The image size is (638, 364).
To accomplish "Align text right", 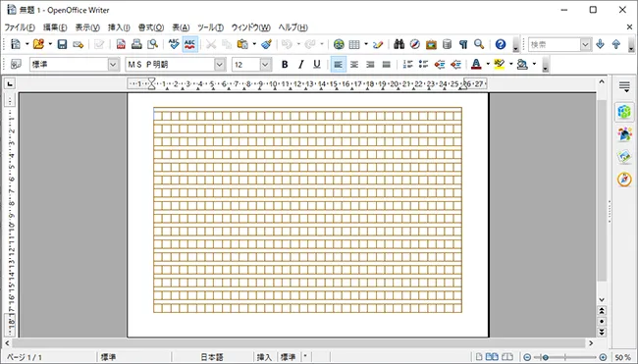I will (x=370, y=64).
